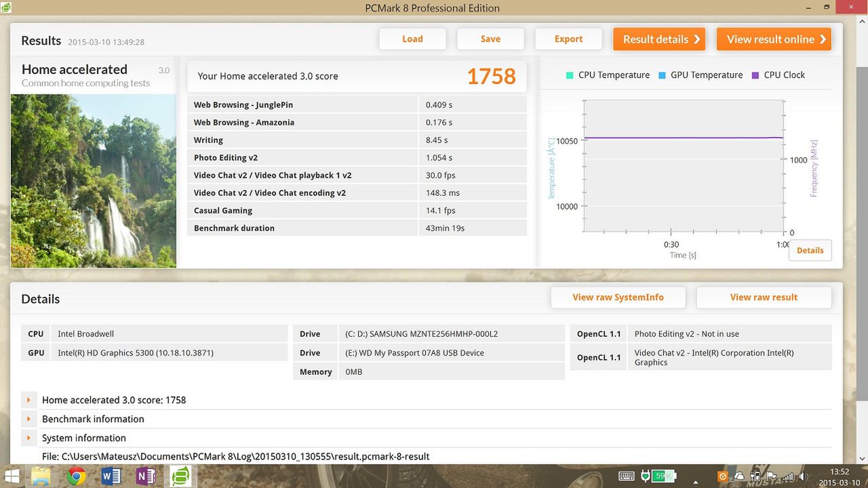Open the Action Center flag icon
This screenshot has height=488, width=868.
pos(772,476)
